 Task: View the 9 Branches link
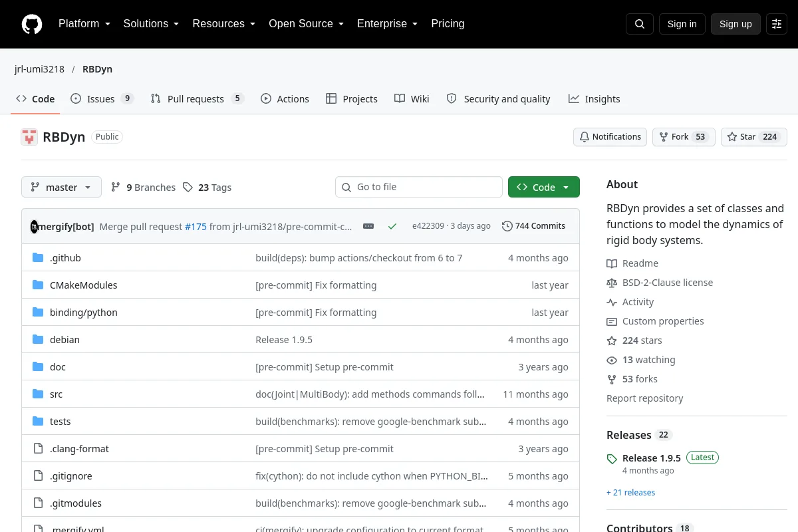pos(143,188)
